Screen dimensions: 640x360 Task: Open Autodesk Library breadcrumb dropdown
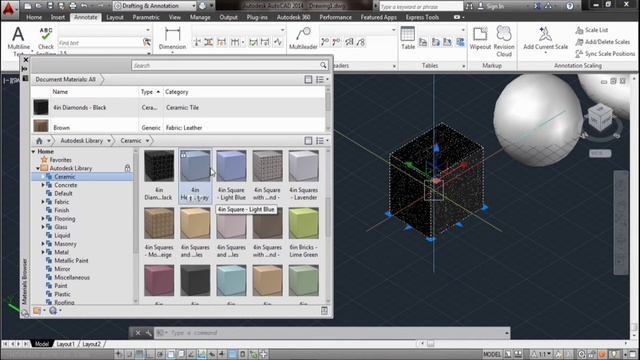pyautogui.click(x=109, y=141)
